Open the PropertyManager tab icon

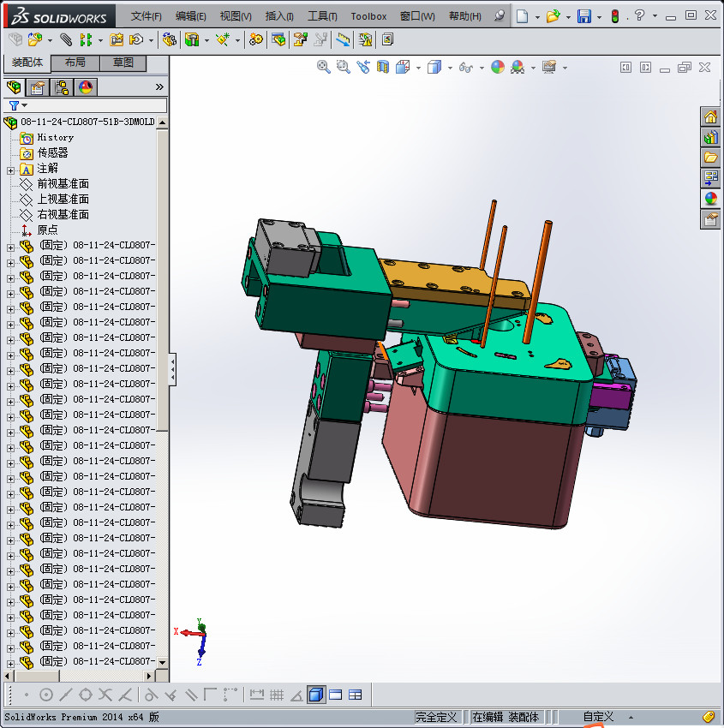38,87
